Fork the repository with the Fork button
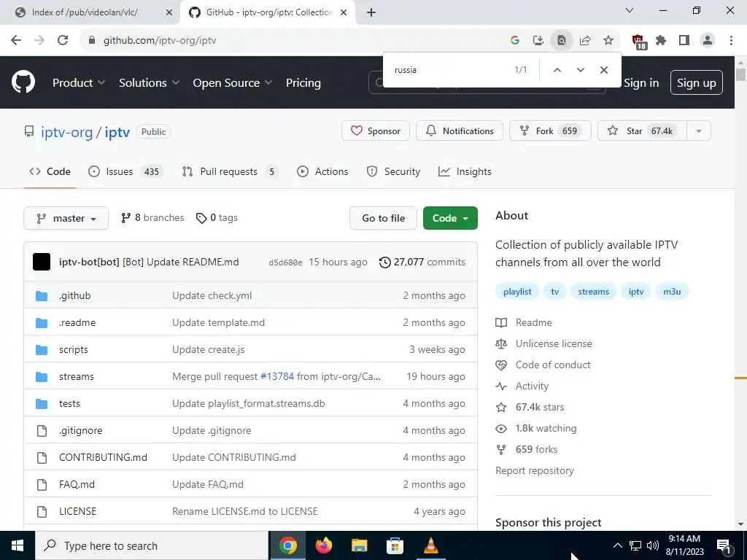 550,131
